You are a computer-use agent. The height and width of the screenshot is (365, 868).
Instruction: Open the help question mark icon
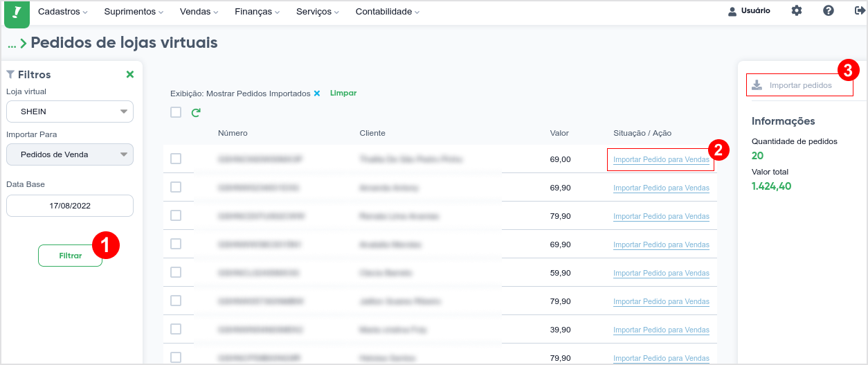coord(829,11)
